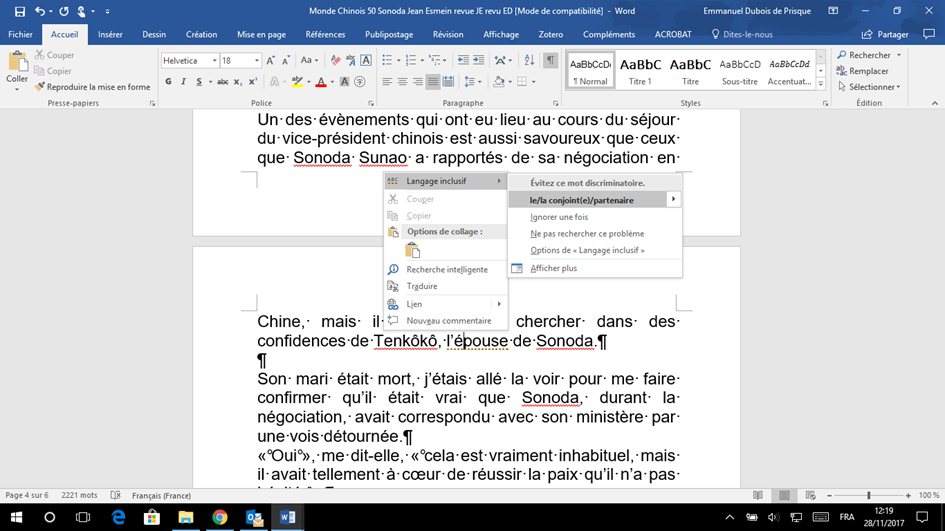Toggle italic formatting button

click(184, 82)
